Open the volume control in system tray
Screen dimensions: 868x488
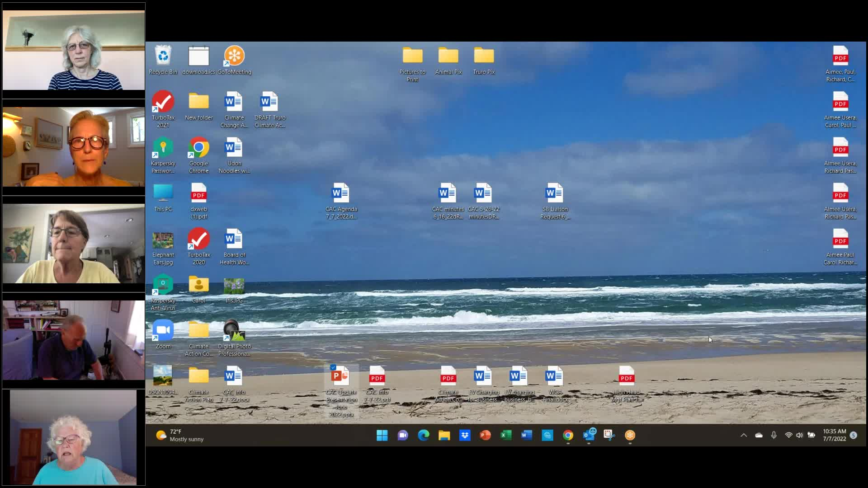(799, 435)
